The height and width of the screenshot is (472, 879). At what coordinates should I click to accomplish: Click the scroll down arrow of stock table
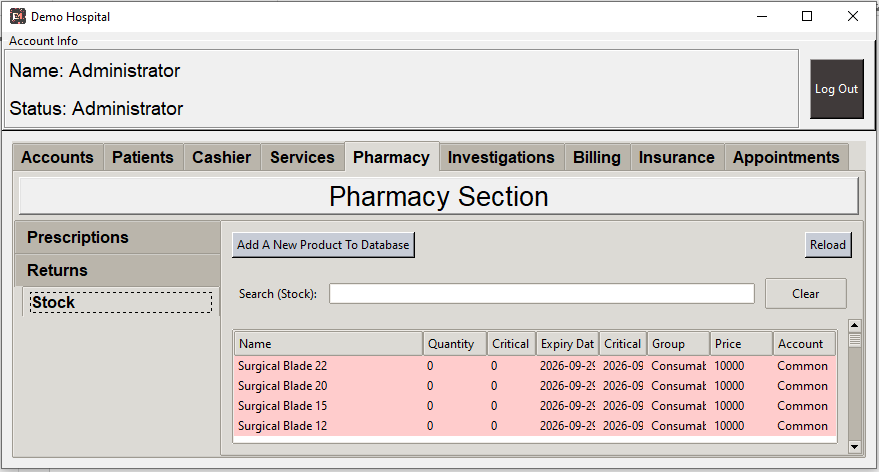855,447
